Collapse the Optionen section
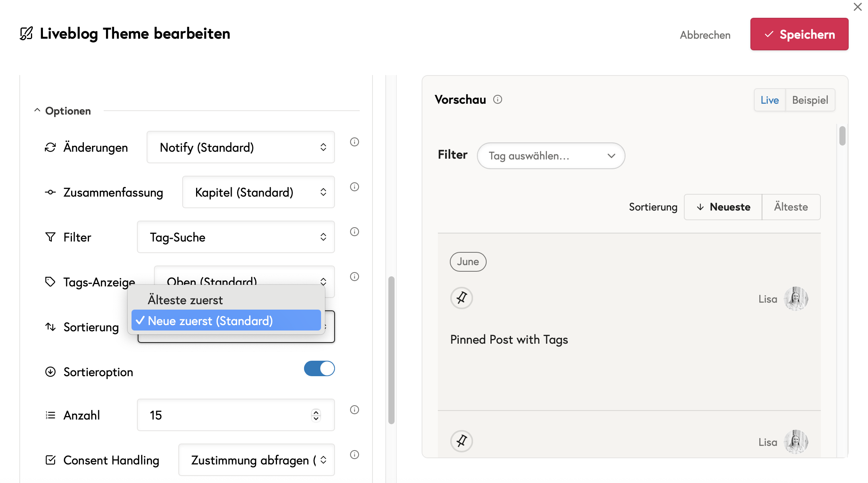This screenshot has height=483, width=868. 37,111
